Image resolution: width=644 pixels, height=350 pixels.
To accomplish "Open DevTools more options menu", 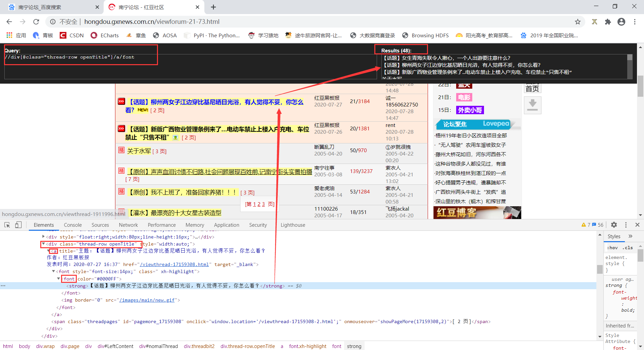I will click(626, 225).
